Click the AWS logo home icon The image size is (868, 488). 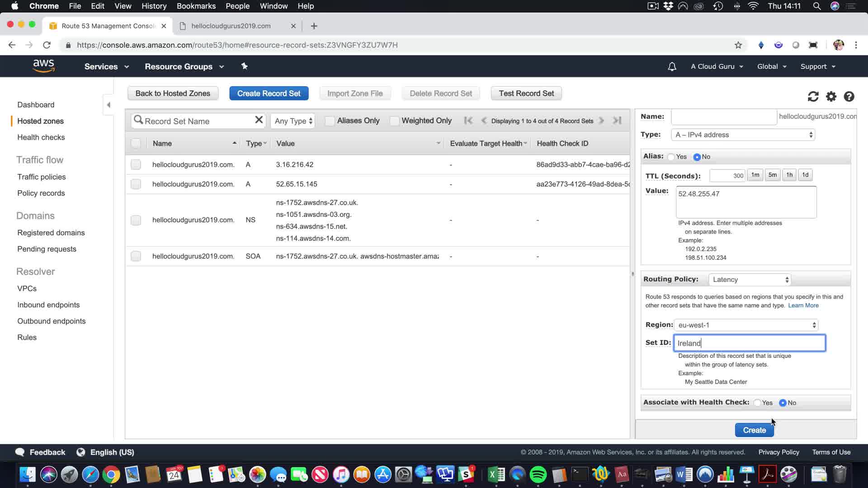tap(43, 66)
